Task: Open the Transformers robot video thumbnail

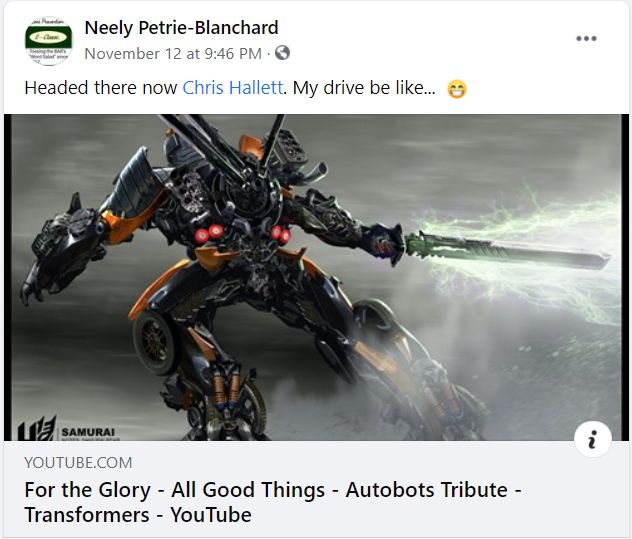Action: [x=316, y=278]
